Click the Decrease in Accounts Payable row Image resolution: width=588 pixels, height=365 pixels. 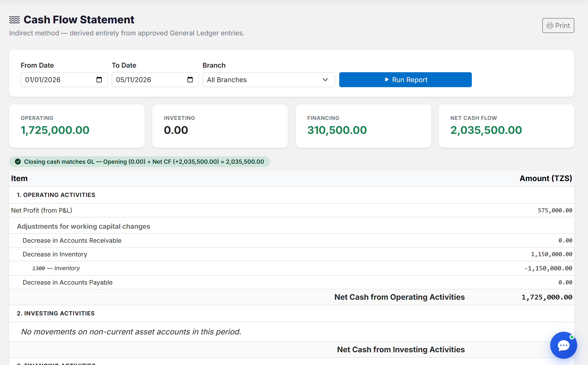pos(292,282)
